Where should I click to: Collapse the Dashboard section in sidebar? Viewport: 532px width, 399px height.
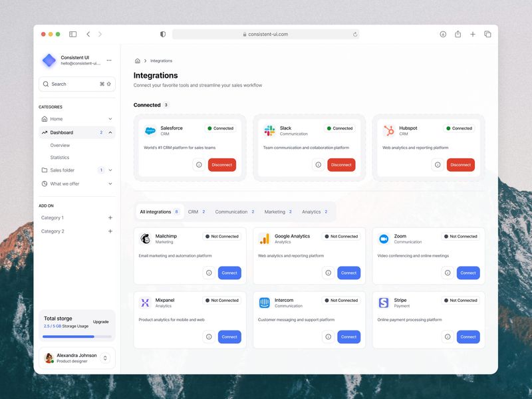pyautogui.click(x=110, y=132)
